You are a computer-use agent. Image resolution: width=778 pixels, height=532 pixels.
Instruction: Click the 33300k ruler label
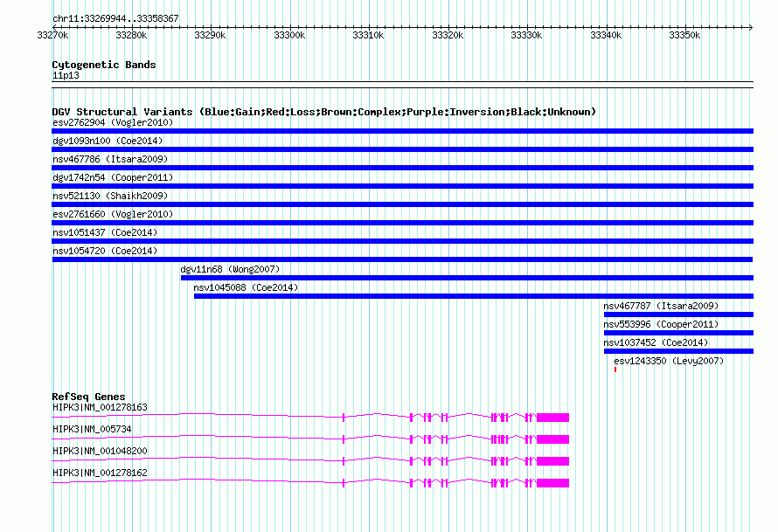click(x=289, y=35)
